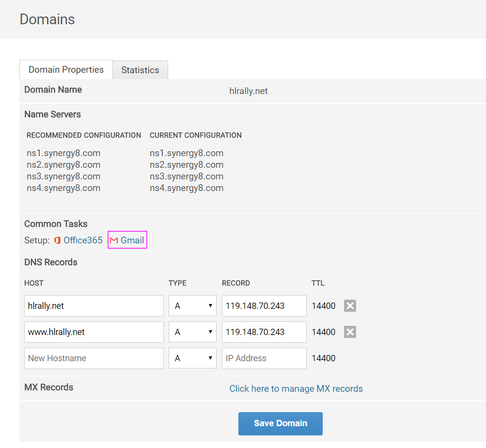Click the record field in the www row

click(264, 332)
